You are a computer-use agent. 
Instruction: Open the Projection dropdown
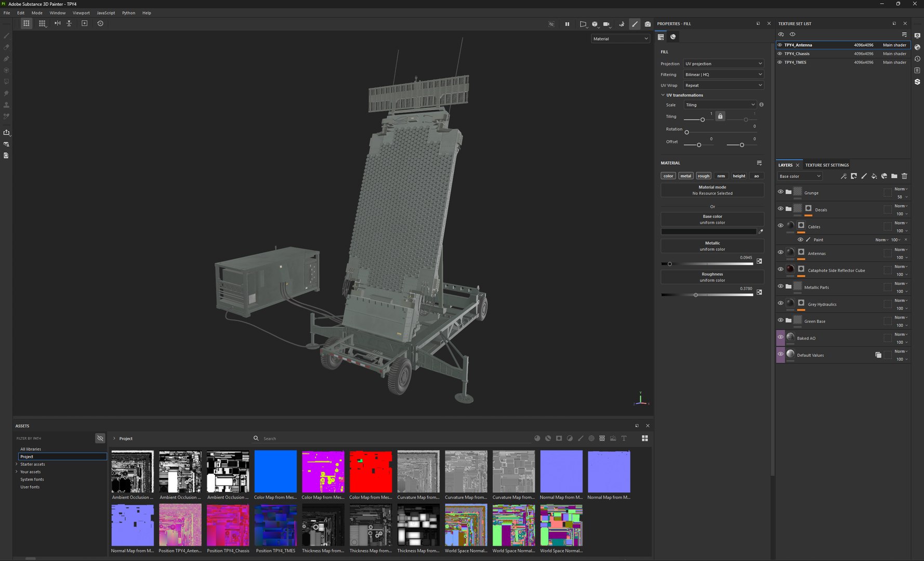(723, 63)
